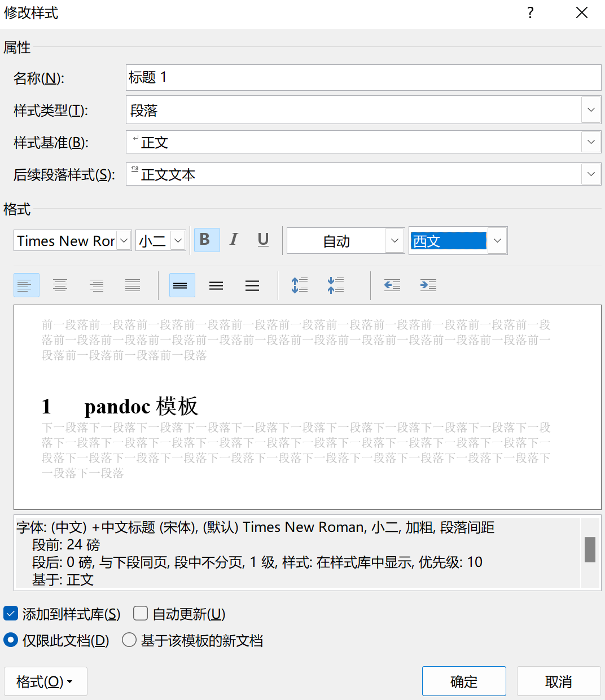605x700 pixels.
Task: Toggle Underline formatting button
Action: pyautogui.click(x=263, y=240)
